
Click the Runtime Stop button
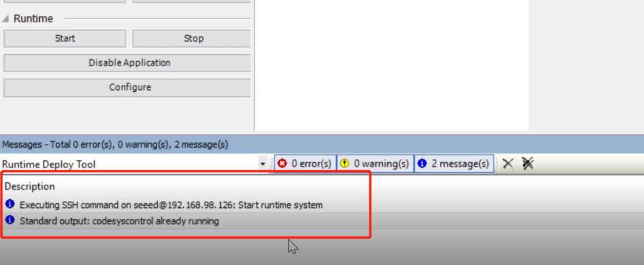(191, 39)
